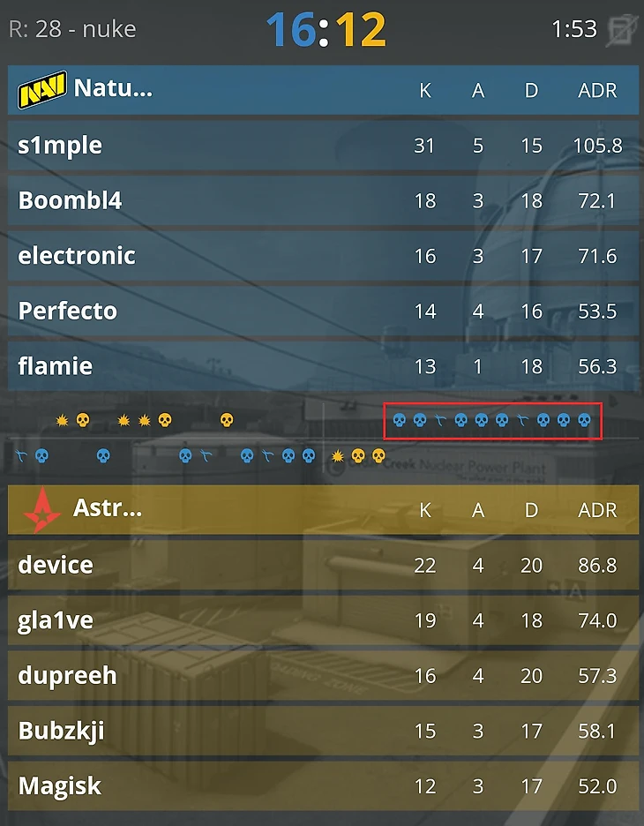Open Magisk's player stats row
Viewport: 644px width, 826px height.
[322, 785]
